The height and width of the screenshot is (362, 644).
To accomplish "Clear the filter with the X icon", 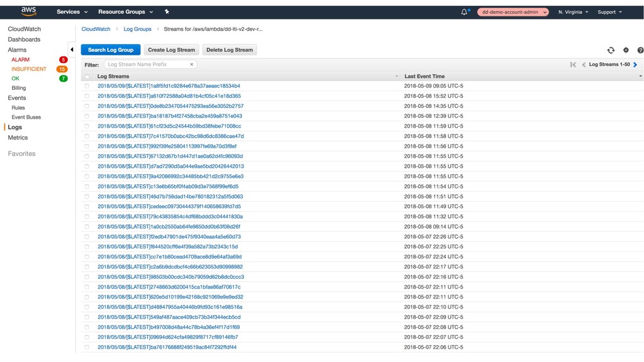I will point(191,65).
